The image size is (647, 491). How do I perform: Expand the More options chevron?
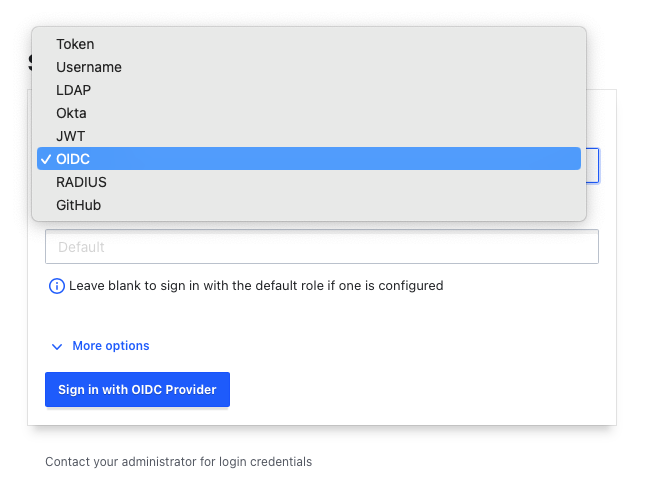click(x=56, y=346)
